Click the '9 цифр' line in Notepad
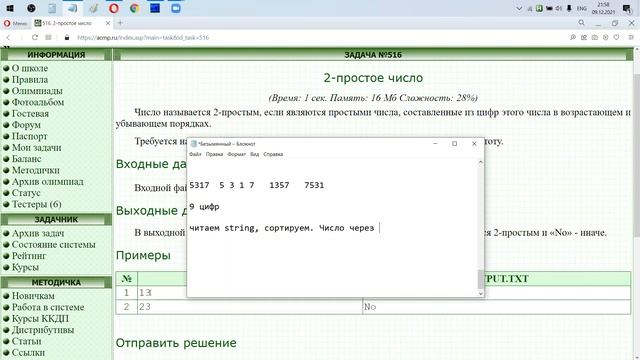640x360 pixels. click(204, 207)
